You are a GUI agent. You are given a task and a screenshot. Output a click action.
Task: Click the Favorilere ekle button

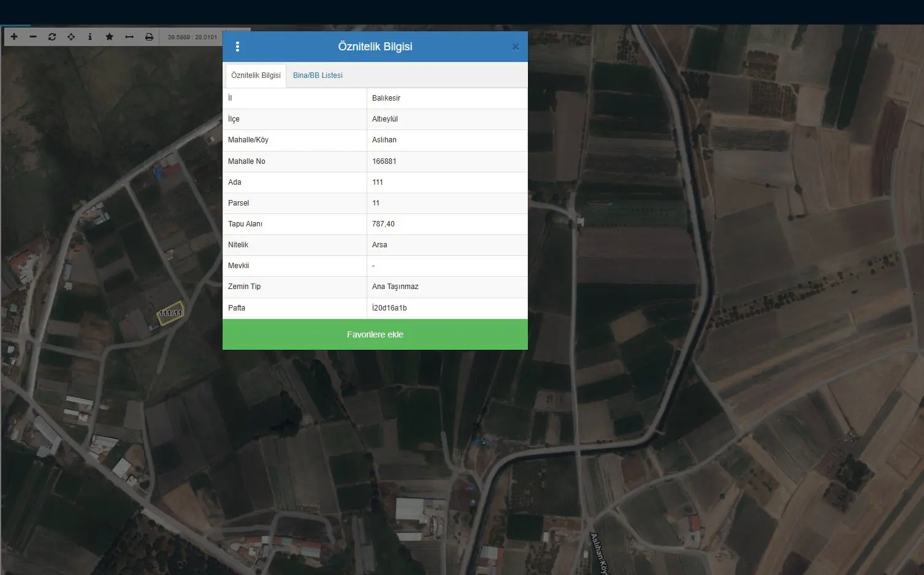(x=375, y=334)
